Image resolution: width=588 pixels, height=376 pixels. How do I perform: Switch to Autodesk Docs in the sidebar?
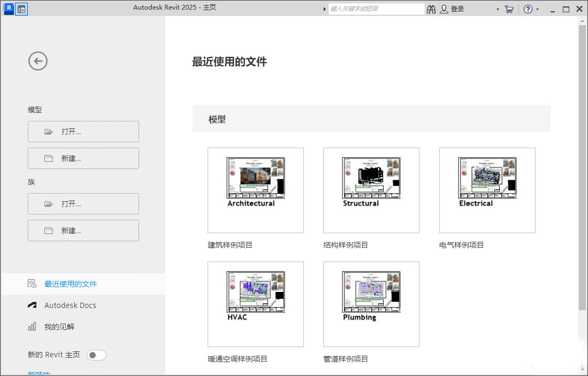pos(69,305)
